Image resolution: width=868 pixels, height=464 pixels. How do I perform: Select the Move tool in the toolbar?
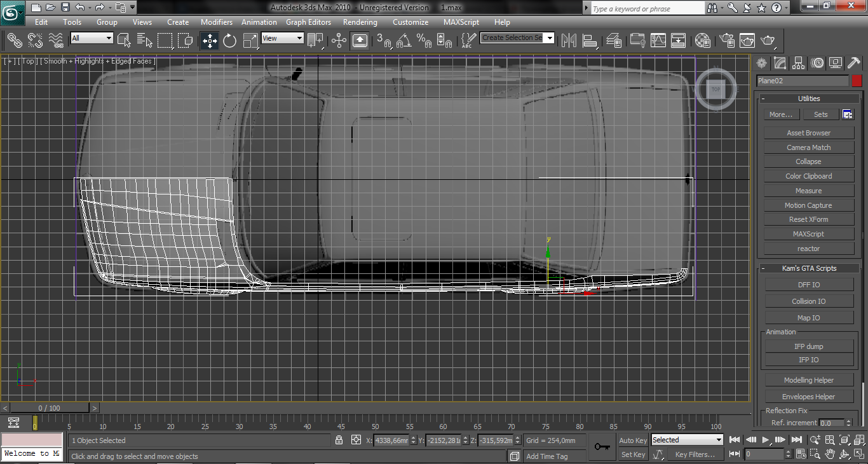pyautogui.click(x=209, y=41)
